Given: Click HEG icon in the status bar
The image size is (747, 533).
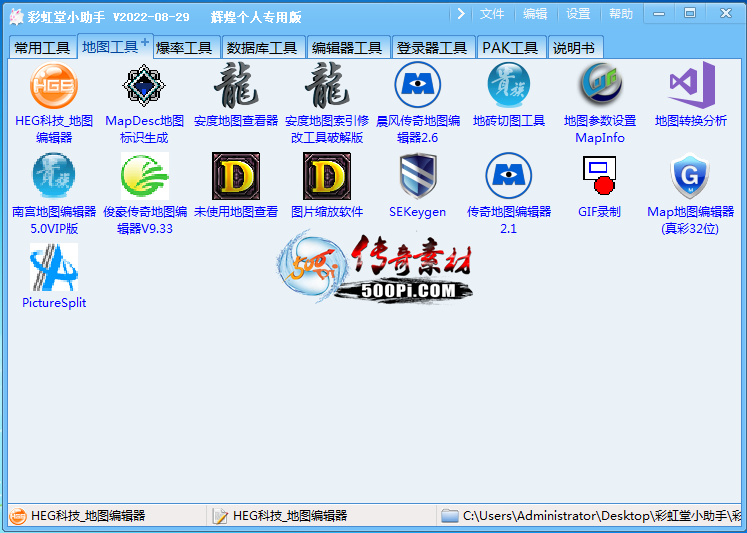Looking at the screenshot, I should (x=18, y=515).
